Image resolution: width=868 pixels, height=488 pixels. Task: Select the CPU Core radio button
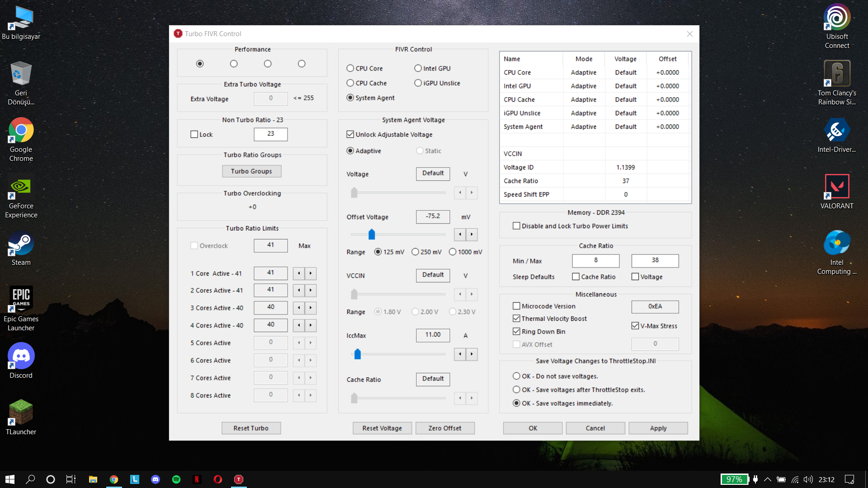pos(350,68)
